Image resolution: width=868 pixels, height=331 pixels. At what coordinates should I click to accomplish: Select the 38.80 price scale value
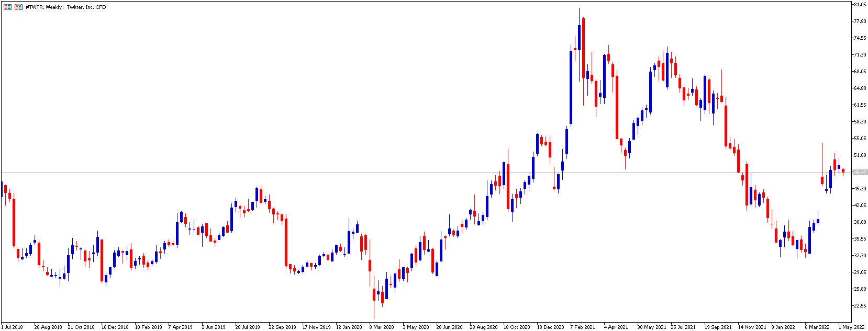coord(859,222)
